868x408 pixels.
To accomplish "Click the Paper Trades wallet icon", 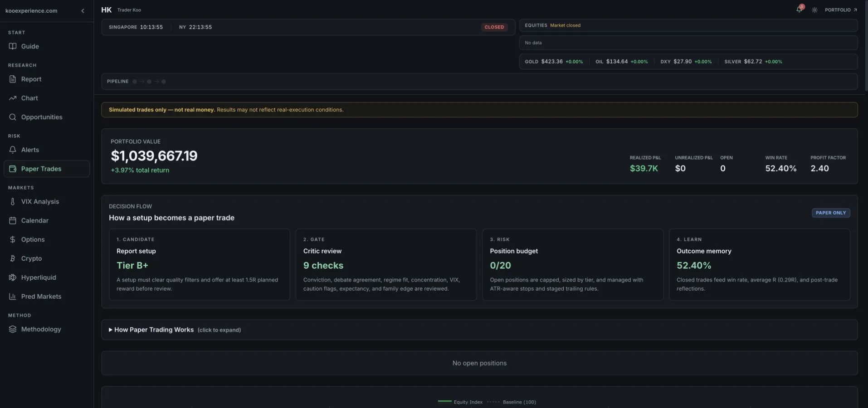I will point(13,169).
